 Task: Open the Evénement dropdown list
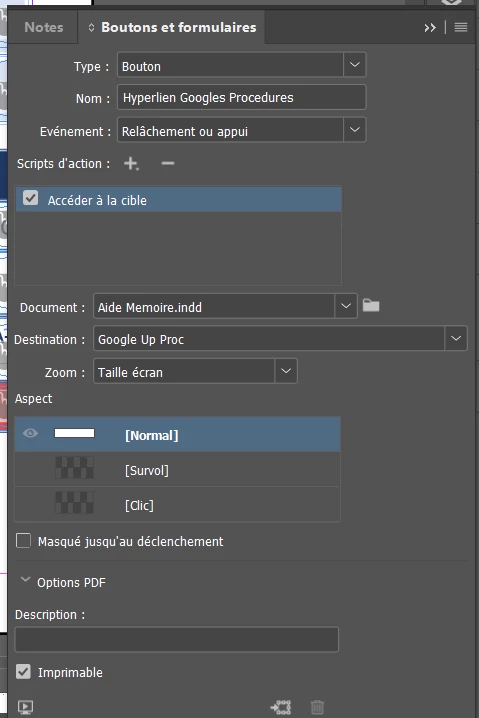tap(241, 130)
